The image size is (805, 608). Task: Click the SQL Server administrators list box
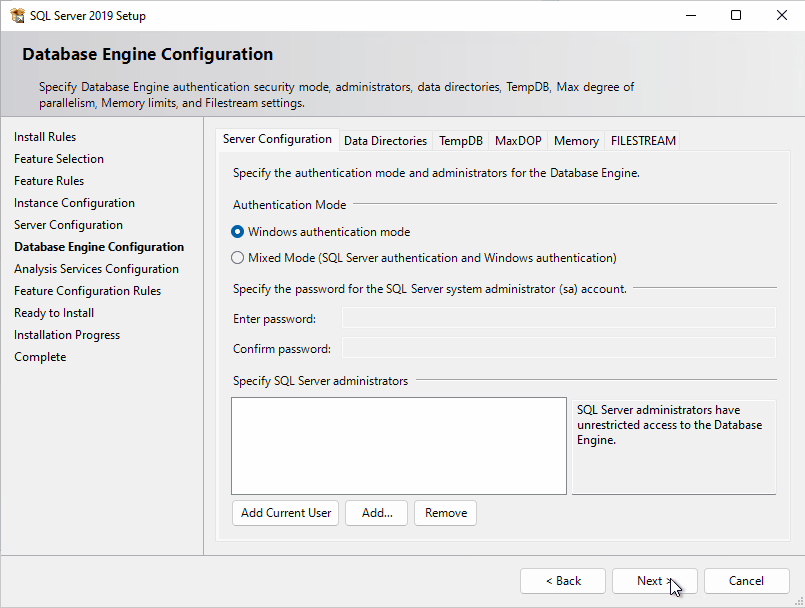(x=399, y=446)
